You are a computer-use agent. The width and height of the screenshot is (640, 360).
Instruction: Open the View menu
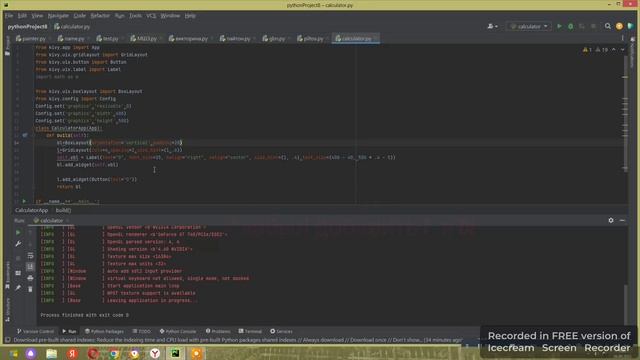(x=37, y=16)
